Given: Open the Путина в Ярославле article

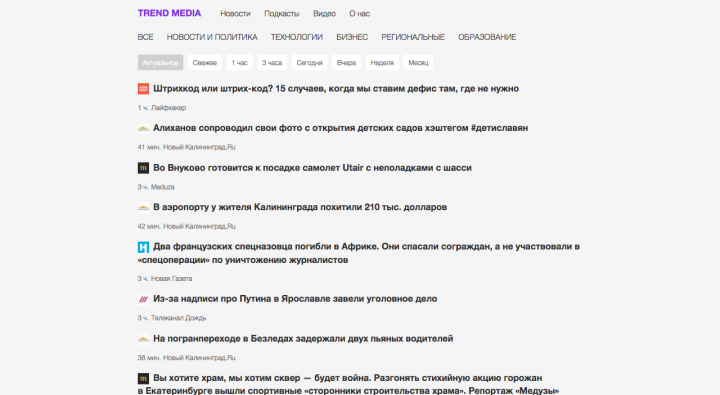Looking at the screenshot, I should (295, 299).
